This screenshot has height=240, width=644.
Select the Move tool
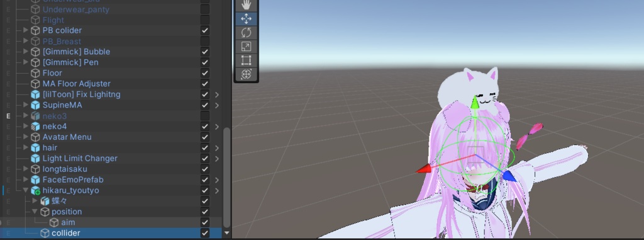246,19
